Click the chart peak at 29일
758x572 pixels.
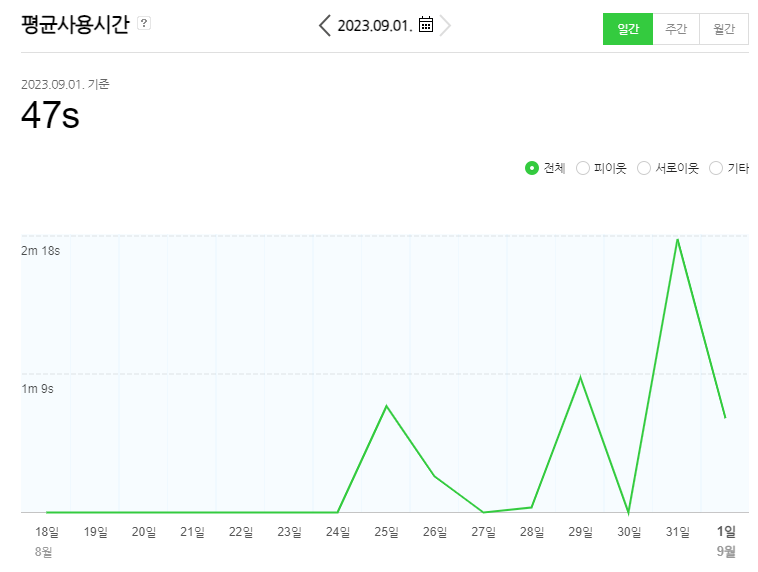580,377
